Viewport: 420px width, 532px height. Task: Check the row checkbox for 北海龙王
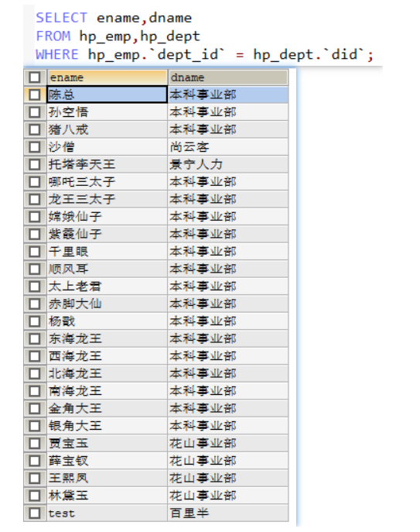(x=35, y=373)
